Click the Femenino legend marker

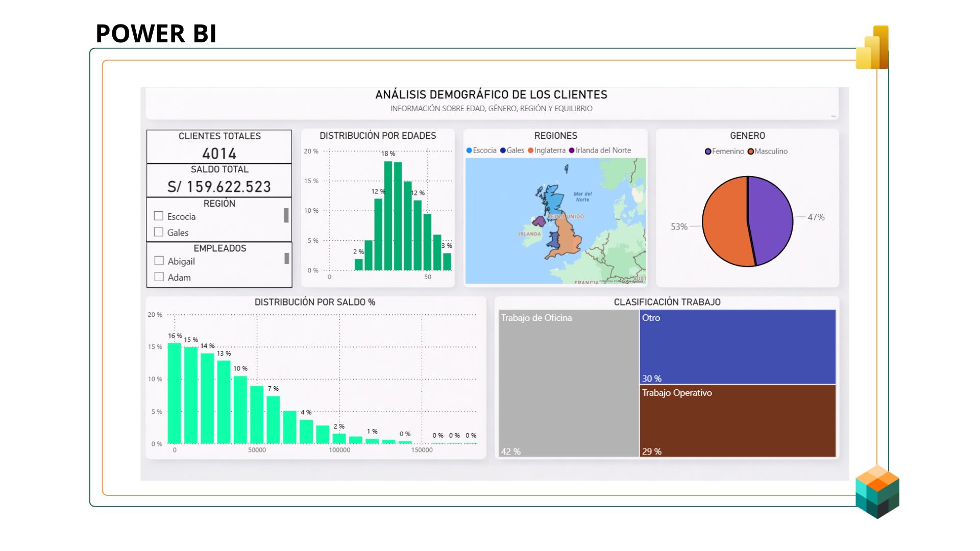(708, 152)
